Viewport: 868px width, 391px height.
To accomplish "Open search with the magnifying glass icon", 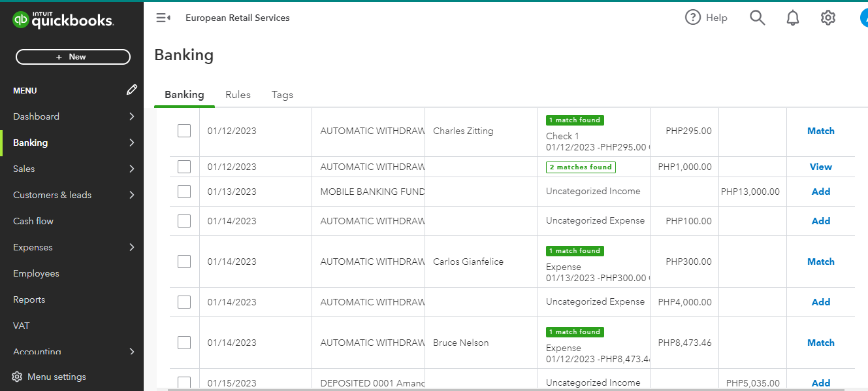I will pos(757,18).
